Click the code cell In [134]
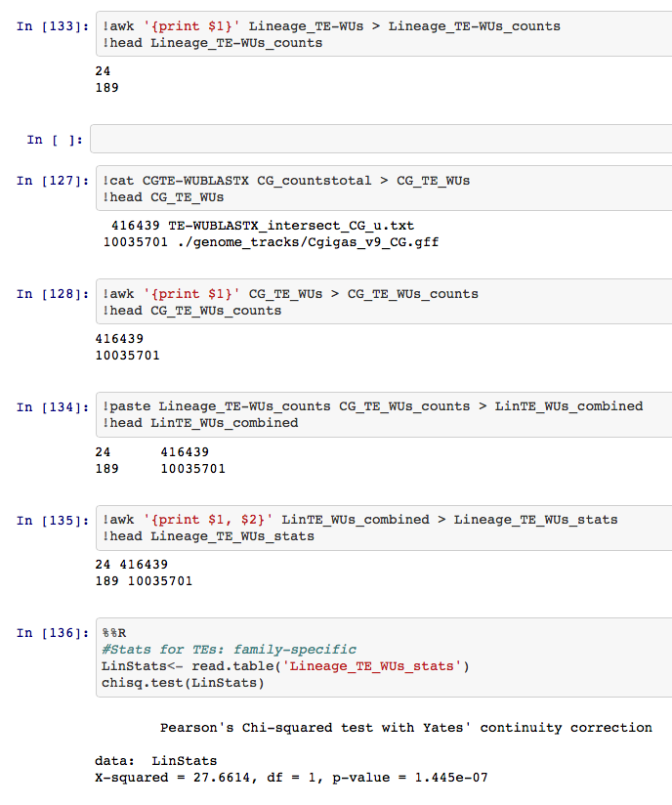The height and width of the screenshot is (805, 672). coord(384,414)
